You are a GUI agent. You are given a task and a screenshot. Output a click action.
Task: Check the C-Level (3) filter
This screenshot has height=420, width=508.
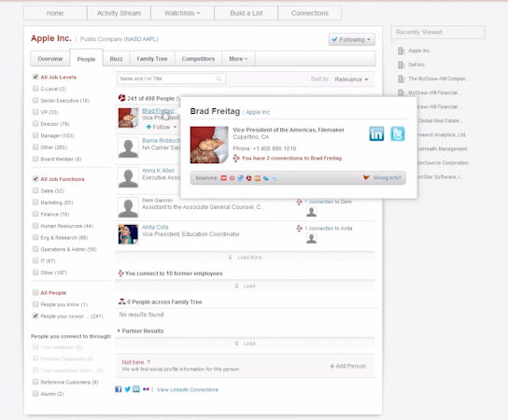35,89
